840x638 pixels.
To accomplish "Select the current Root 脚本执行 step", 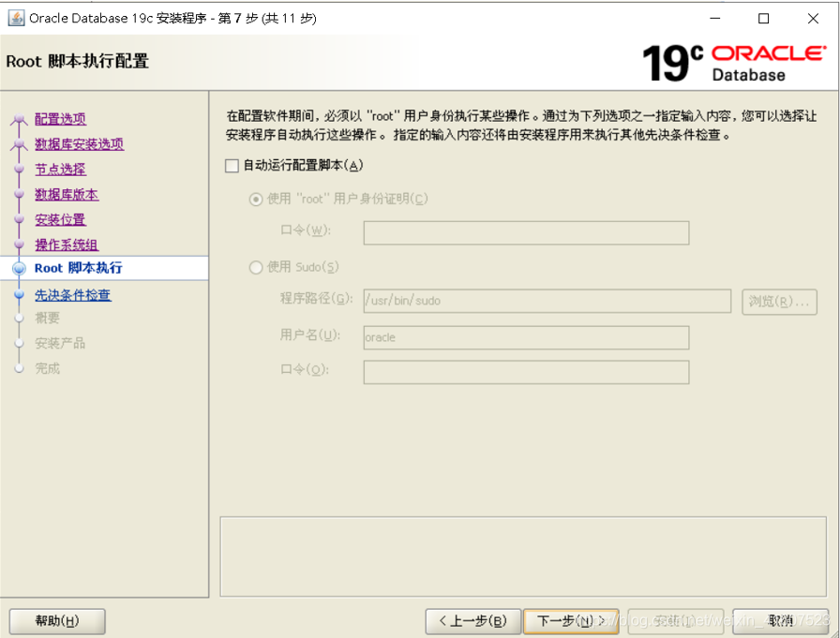I will click(x=78, y=268).
